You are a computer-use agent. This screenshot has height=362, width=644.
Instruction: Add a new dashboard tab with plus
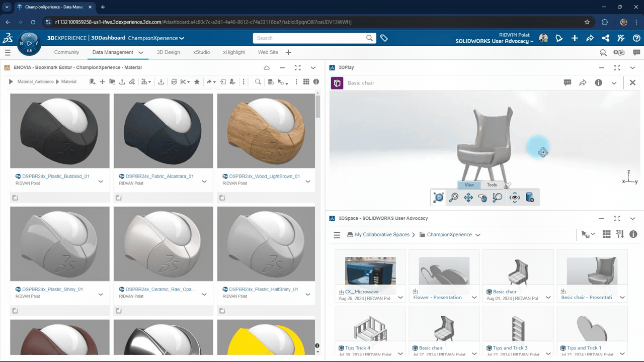pyautogui.click(x=288, y=52)
